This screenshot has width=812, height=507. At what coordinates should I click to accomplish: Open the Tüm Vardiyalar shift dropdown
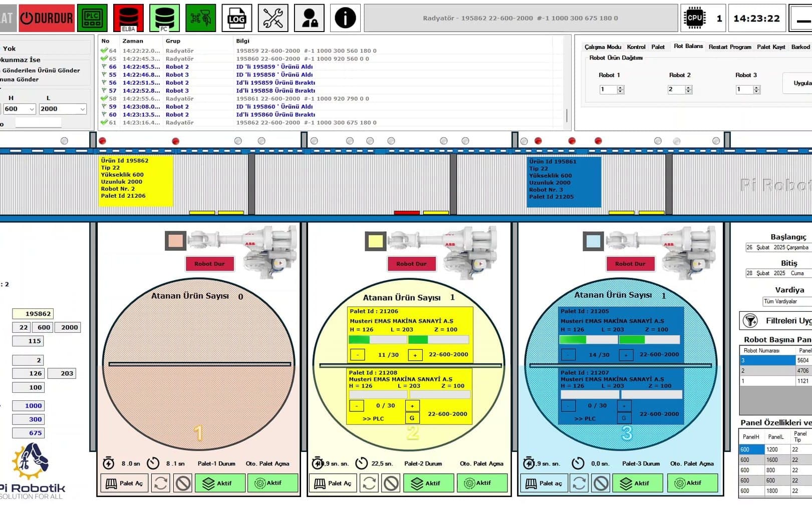coord(786,301)
